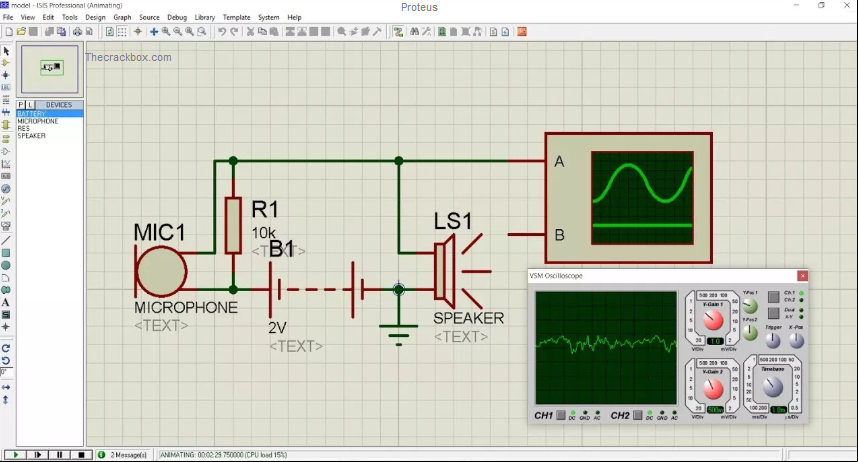
Task: Click the Cut scissors icon
Action: (250, 32)
